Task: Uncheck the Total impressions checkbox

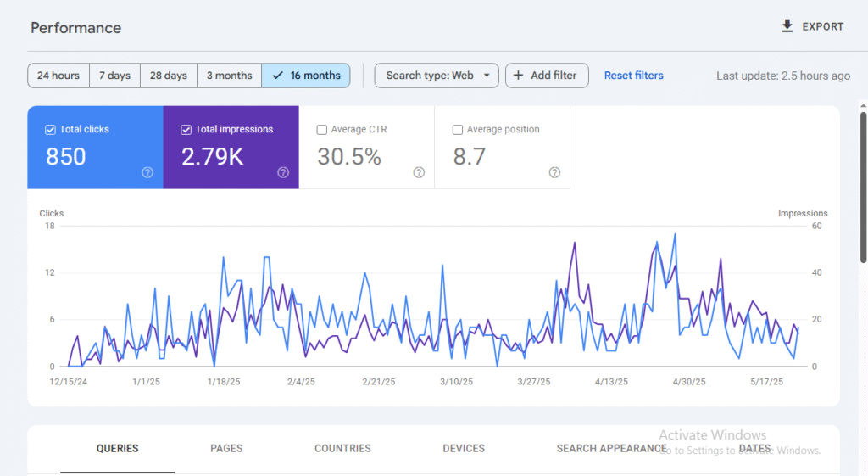Action: click(x=186, y=130)
